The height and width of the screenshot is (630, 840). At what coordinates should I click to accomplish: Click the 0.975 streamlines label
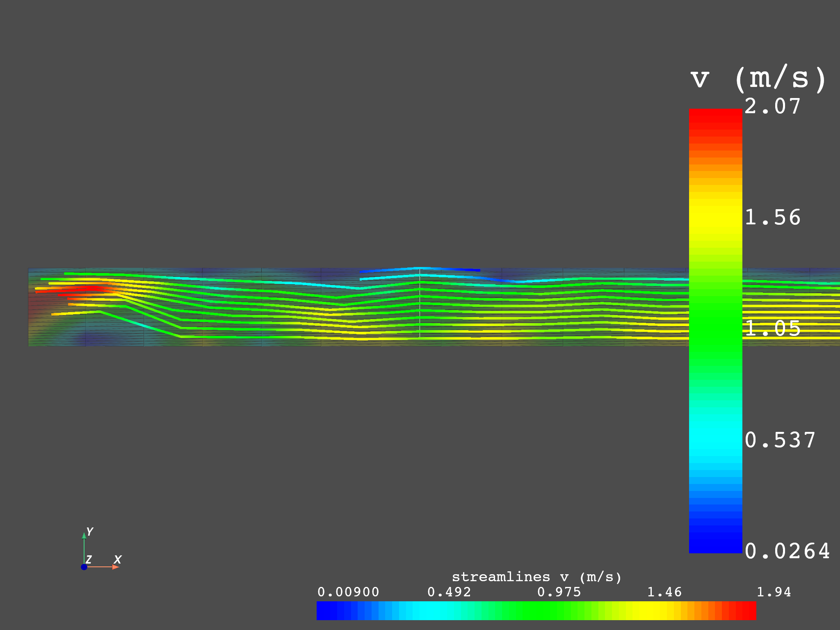559,592
